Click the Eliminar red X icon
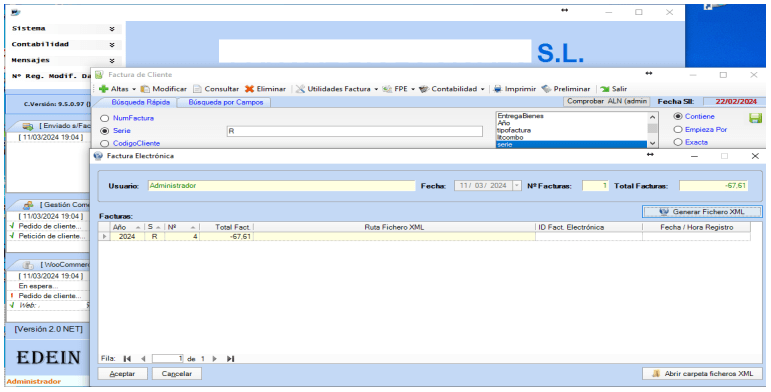Image resolution: width=771 pixels, height=392 pixels. (x=249, y=89)
